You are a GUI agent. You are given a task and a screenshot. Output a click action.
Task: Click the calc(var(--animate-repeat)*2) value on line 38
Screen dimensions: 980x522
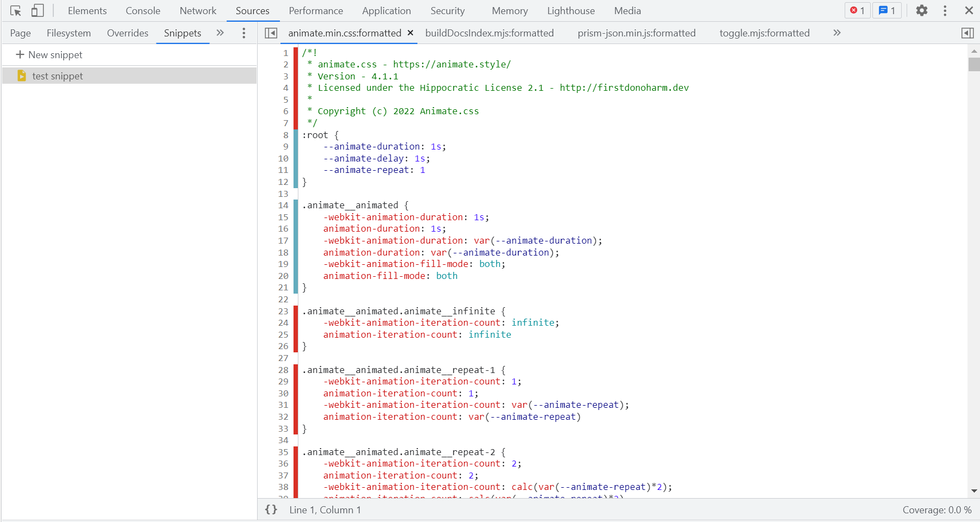click(x=589, y=487)
